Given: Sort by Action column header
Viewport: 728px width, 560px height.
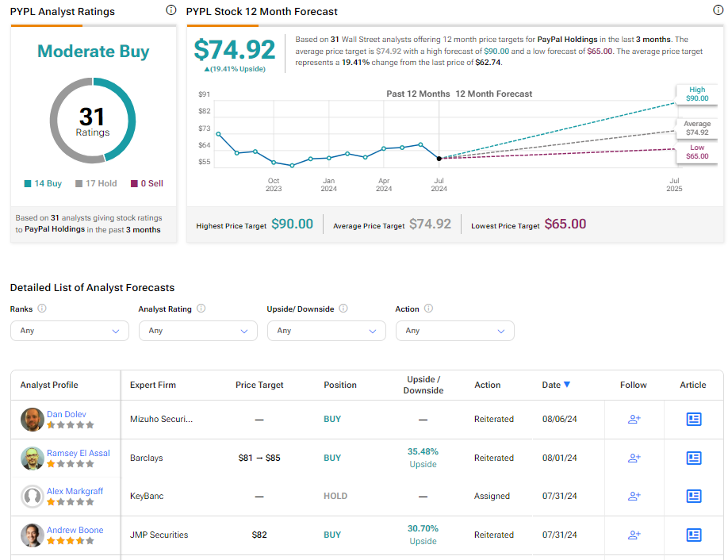Looking at the screenshot, I should [x=488, y=385].
